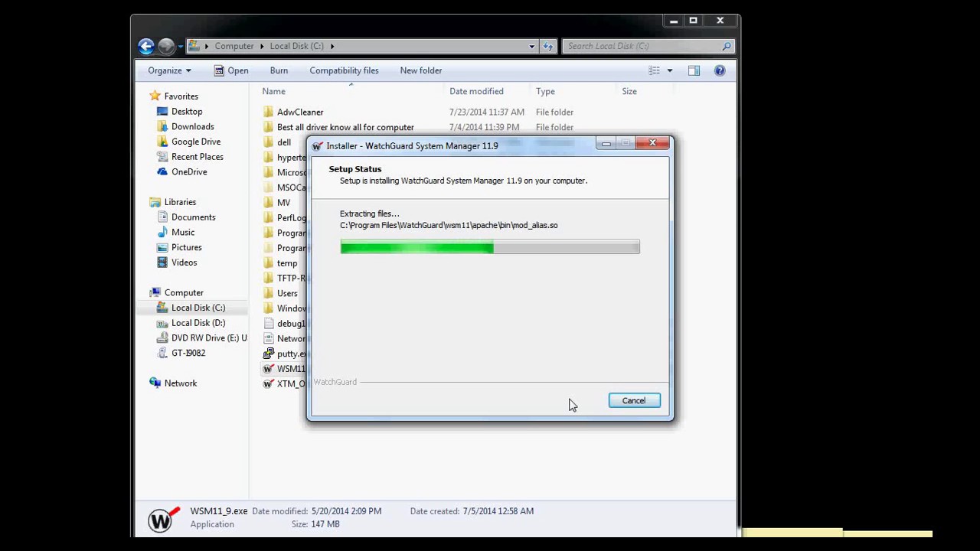Click the change view icon

coord(654,70)
